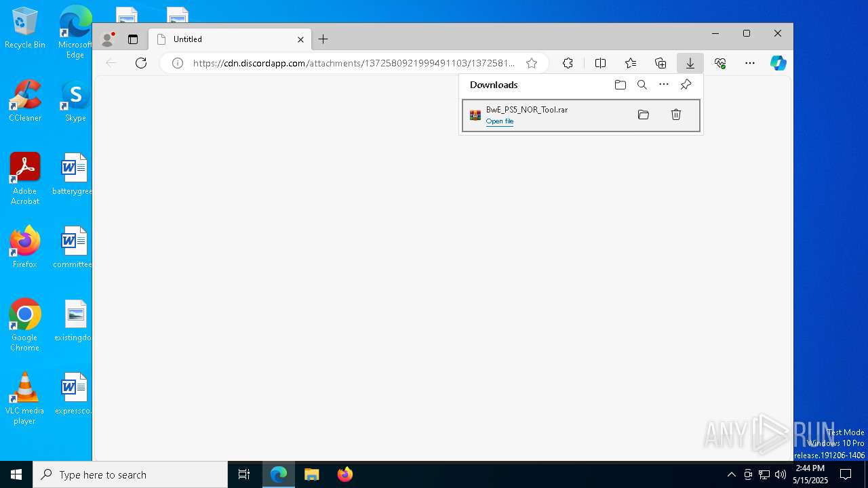Viewport: 868px width, 488px height.
Task: Delete BwE_PS5_NOR_Tool.rar download trash icon
Action: pyautogui.click(x=676, y=115)
